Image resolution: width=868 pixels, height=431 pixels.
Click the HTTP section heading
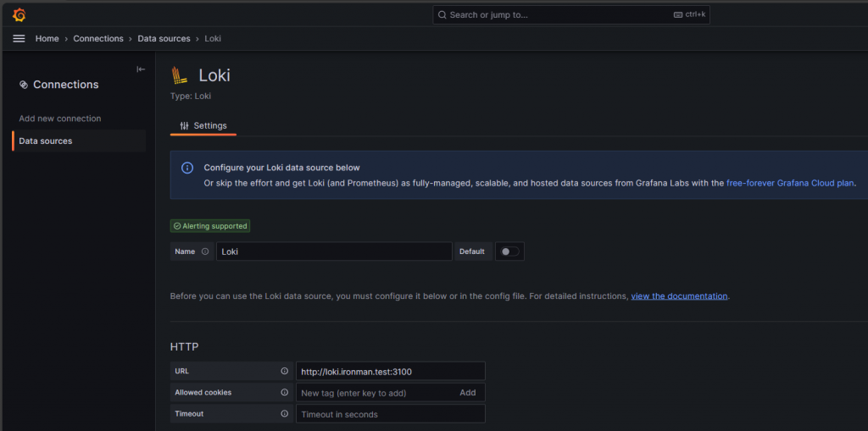[184, 347]
